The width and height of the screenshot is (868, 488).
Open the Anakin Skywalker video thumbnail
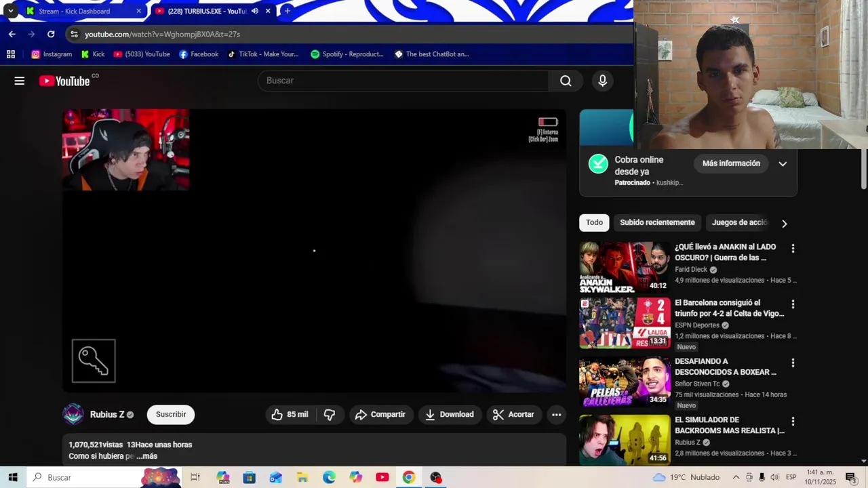pyautogui.click(x=625, y=267)
